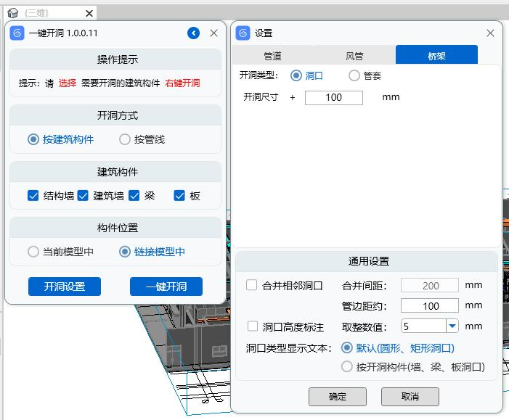The width and height of the screenshot is (509, 420).
Task: Select 当前模型中 radio button
Action: tap(33, 252)
